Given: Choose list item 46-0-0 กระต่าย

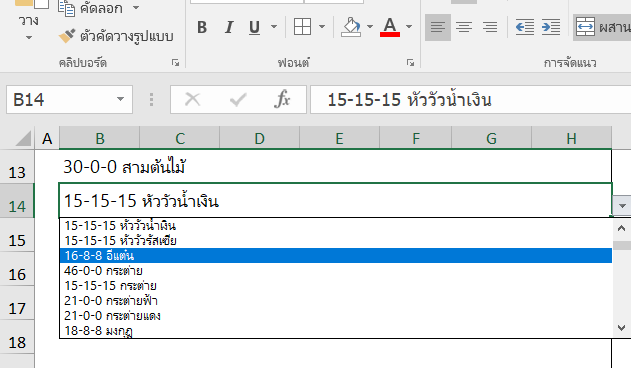Looking at the screenshot, I should 336,271.
